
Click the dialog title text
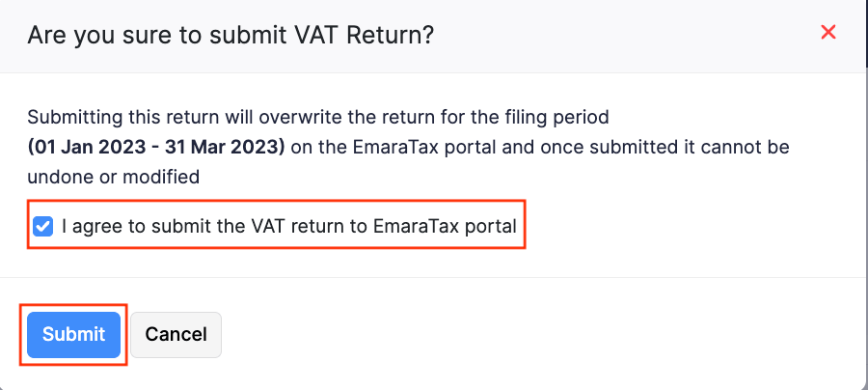pos(231,36)
